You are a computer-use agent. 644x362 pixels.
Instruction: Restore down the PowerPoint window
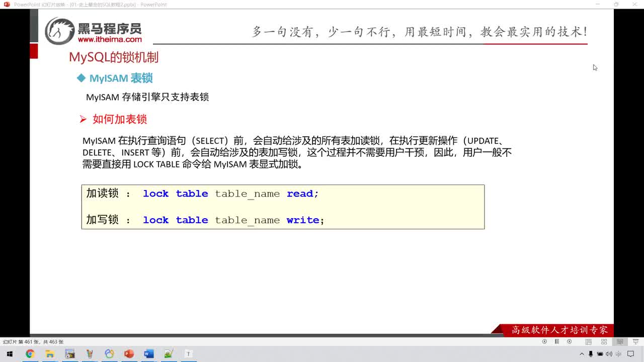[616, 5]
